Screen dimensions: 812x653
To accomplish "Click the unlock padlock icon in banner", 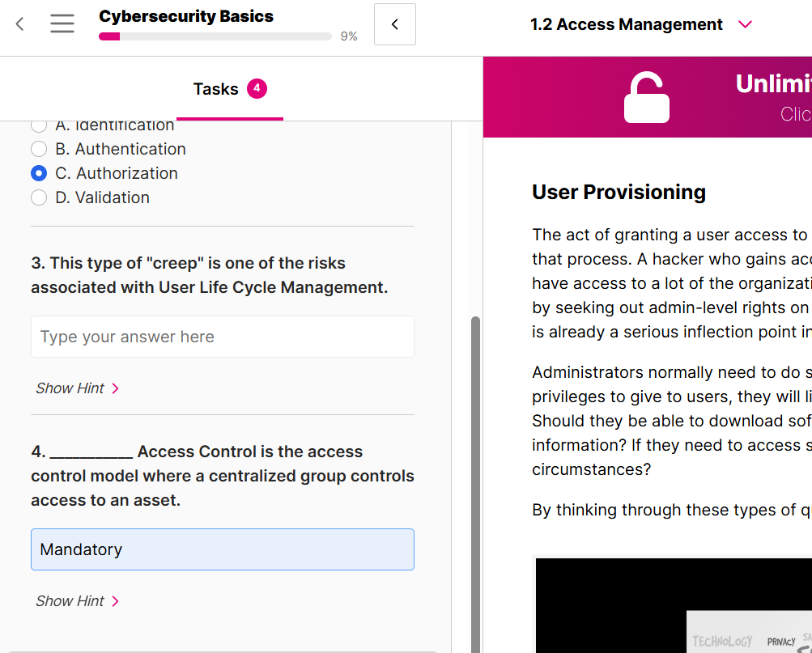I will point(647,98).
